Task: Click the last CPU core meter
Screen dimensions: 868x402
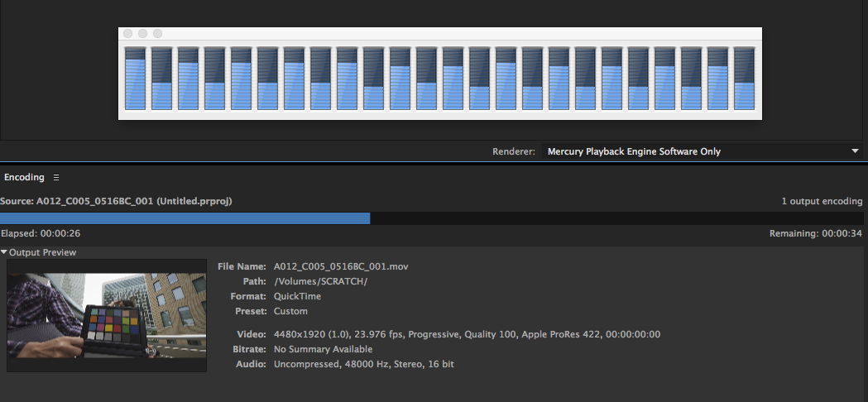Action: (745, 78)
